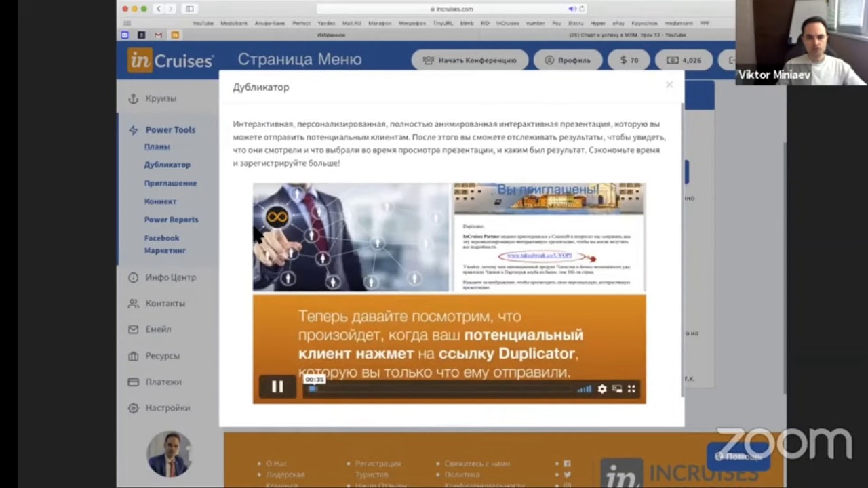Collapse Power Tools section

pyautogui.click(x=170, y=129)
